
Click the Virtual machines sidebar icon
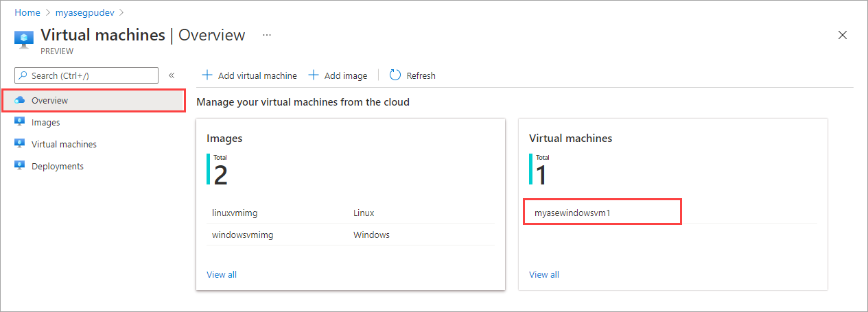tap(20, 145)
